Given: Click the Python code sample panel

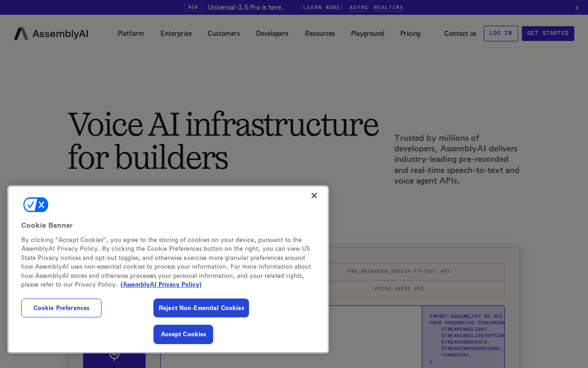Looking at the screenshot, I should (x=463, y=337).
